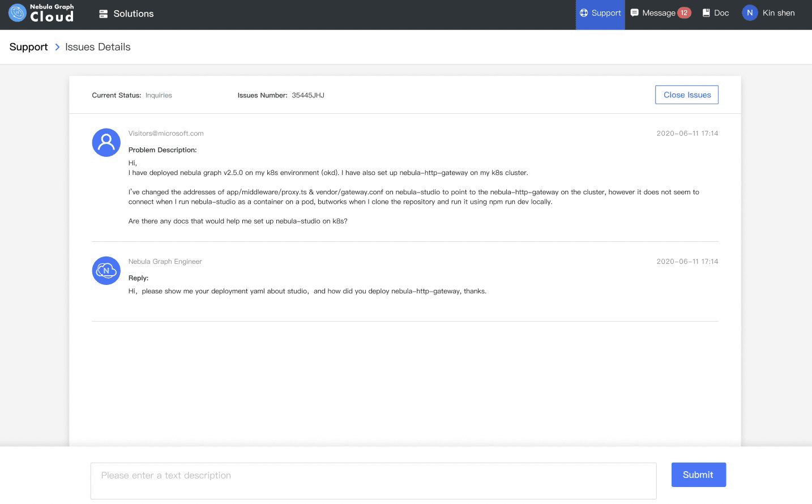Open the Solutions menu
Image resolution: width=812 pixels, height=504 pixels.
click(x=133, y=13)
